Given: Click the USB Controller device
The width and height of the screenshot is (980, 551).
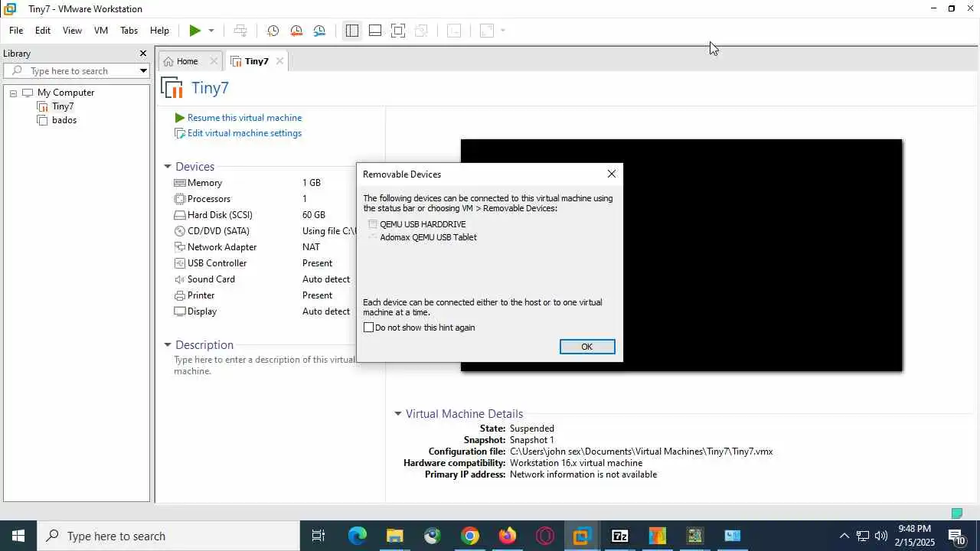Looking at the screenshot, I should pyautogui.click(x=216, y=263).
